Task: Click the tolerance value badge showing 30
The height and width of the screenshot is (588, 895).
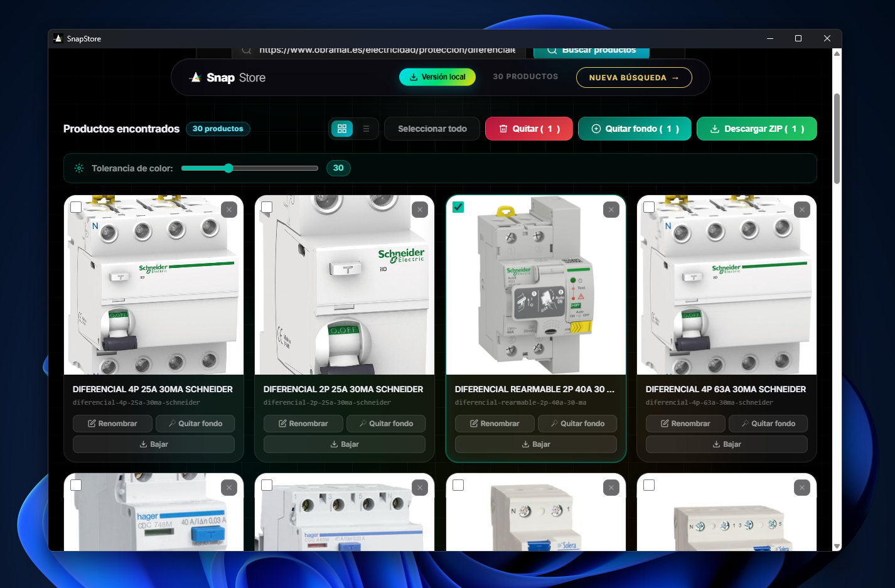Action: [338, 168]
